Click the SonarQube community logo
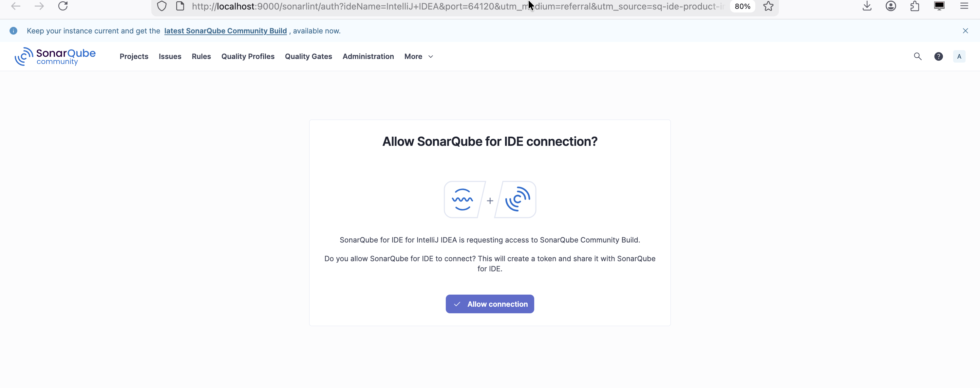This screenshot has height=388, width=980. pos(55,56)
